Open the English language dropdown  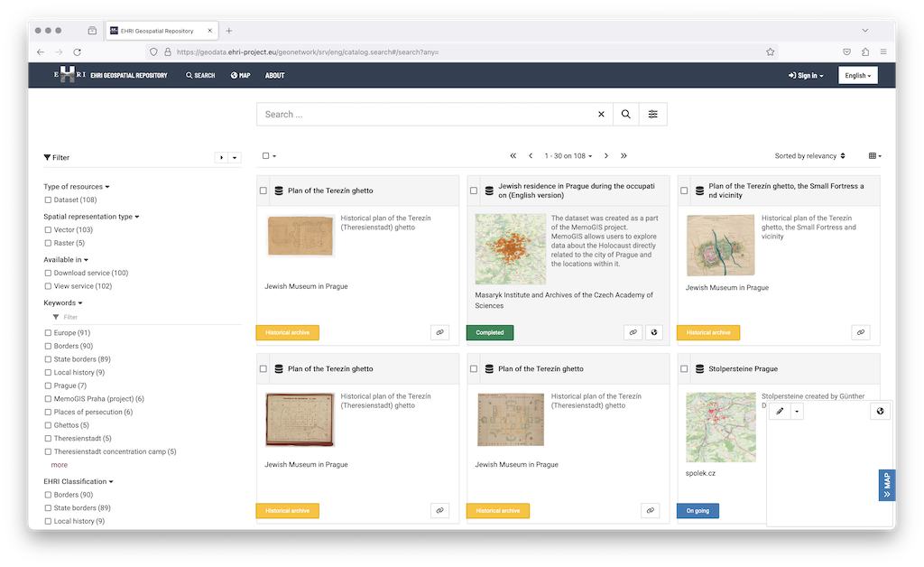tap(857, 76)
